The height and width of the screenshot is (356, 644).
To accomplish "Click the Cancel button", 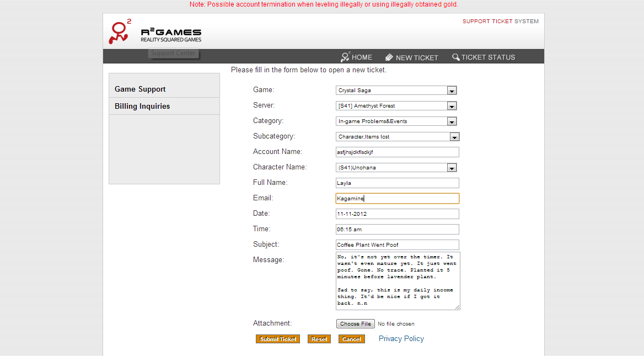I will tap(352, 339).
